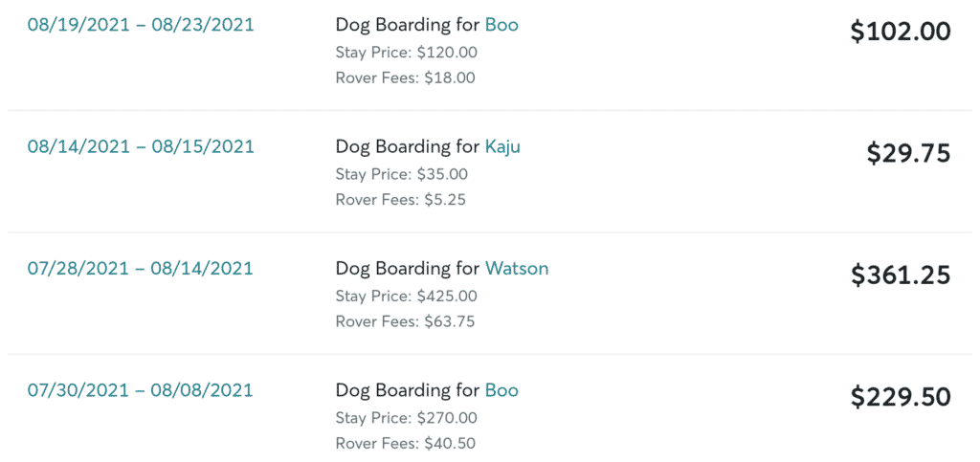This screenshot has height=462, width=980.
Task: Click the Rover Fees: $5.25 text
Action: click(x=401, y=200)
